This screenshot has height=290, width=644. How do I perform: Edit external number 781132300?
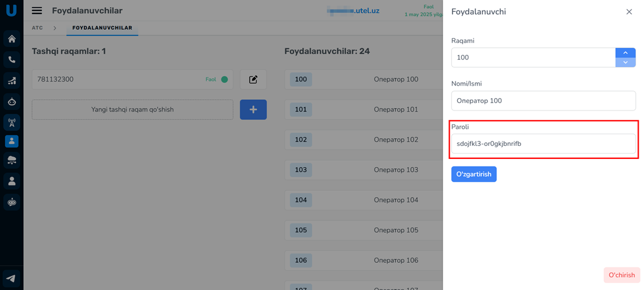[253, 79]
